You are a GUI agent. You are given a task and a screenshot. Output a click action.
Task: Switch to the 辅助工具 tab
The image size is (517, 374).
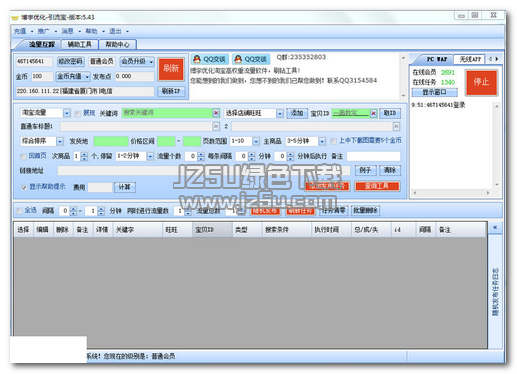[x=79, y=44]
